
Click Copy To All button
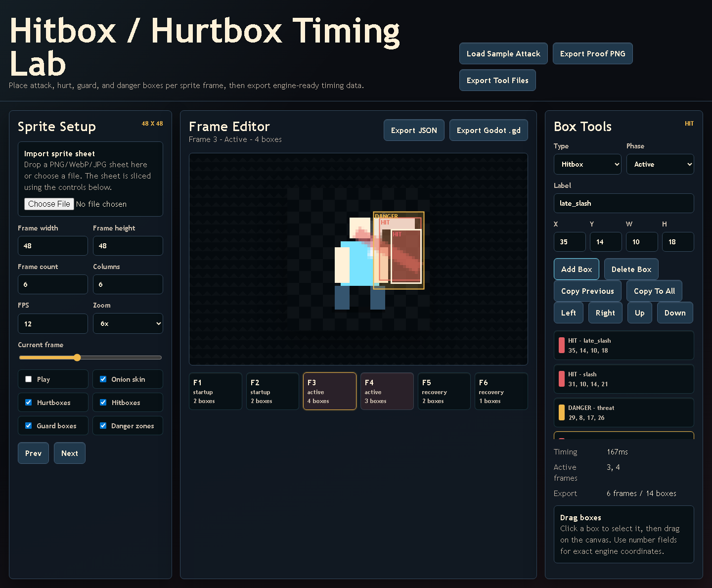pos(654,291)
